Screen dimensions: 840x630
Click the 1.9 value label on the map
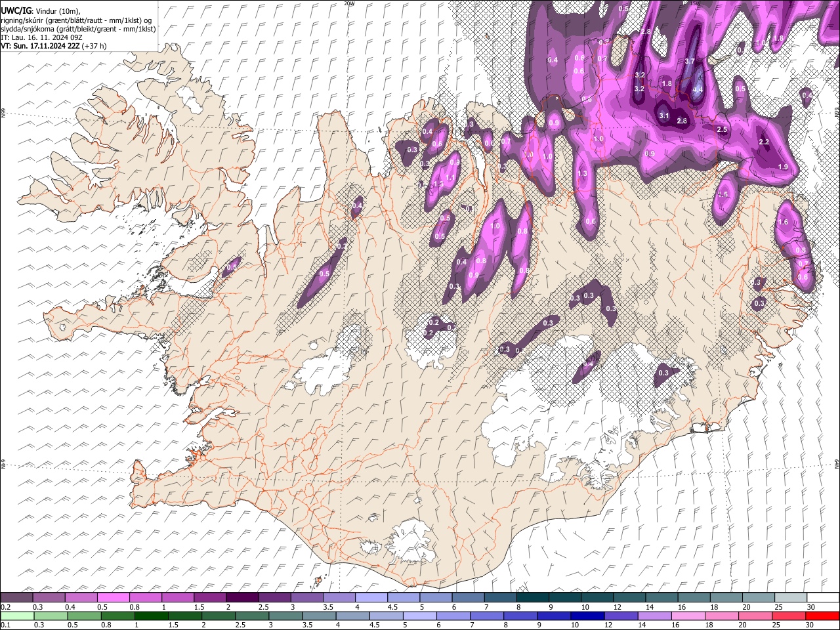click(x=783, y=167)
